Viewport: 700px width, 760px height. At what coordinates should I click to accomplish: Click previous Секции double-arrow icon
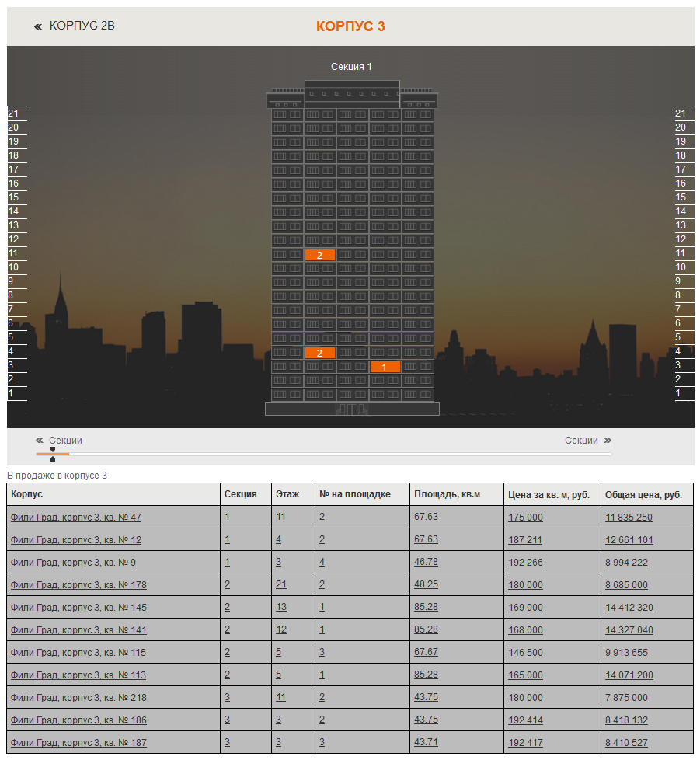coord(40,440)
